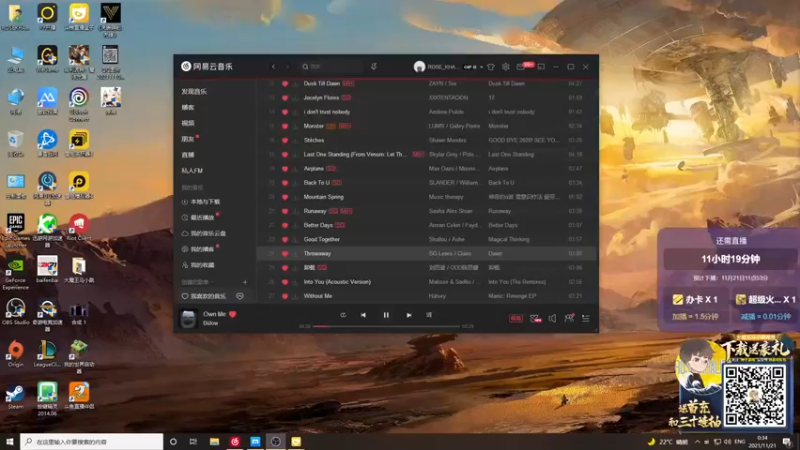
Task: Switch to mini player mode icon
Action: coord(541,67)
